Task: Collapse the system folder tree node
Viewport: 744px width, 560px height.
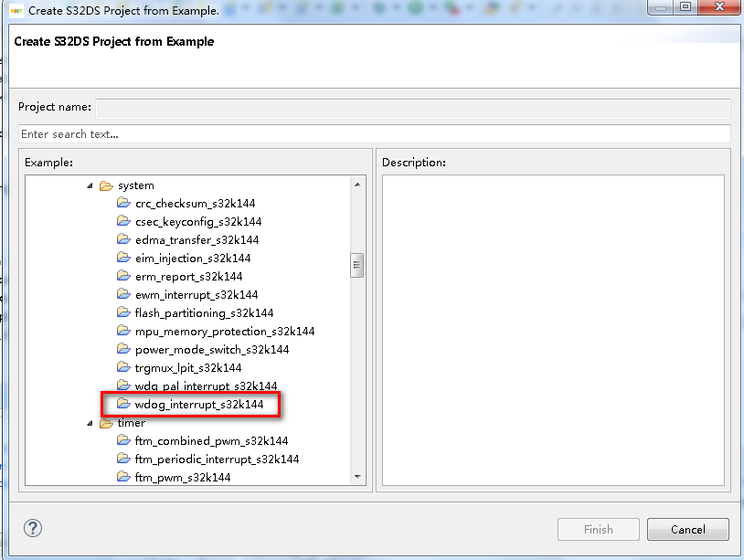Action: tap(90, 185)
